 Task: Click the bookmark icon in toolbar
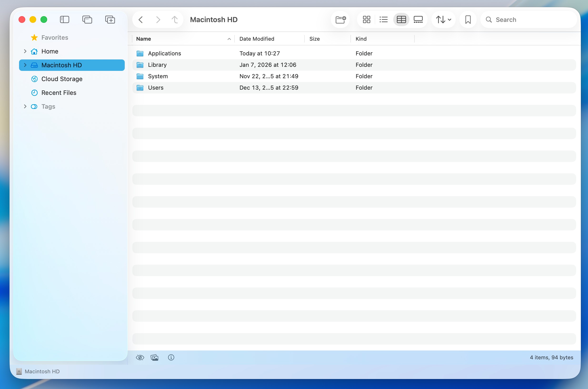(x=468, y=19)
